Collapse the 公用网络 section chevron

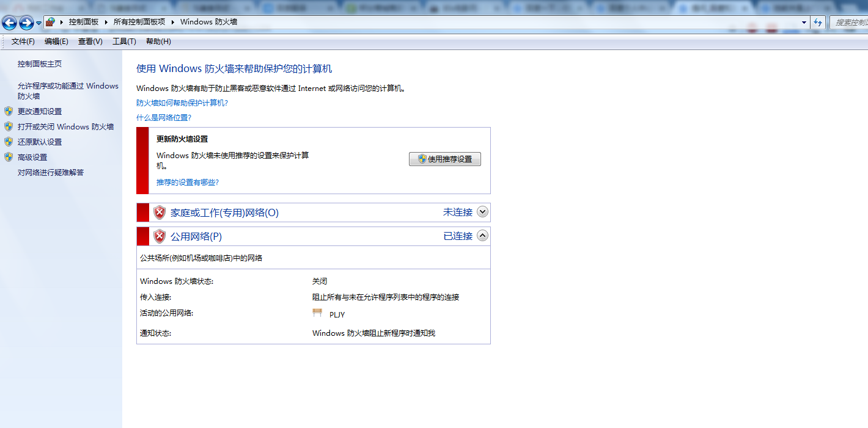click(x=482, y=236)
